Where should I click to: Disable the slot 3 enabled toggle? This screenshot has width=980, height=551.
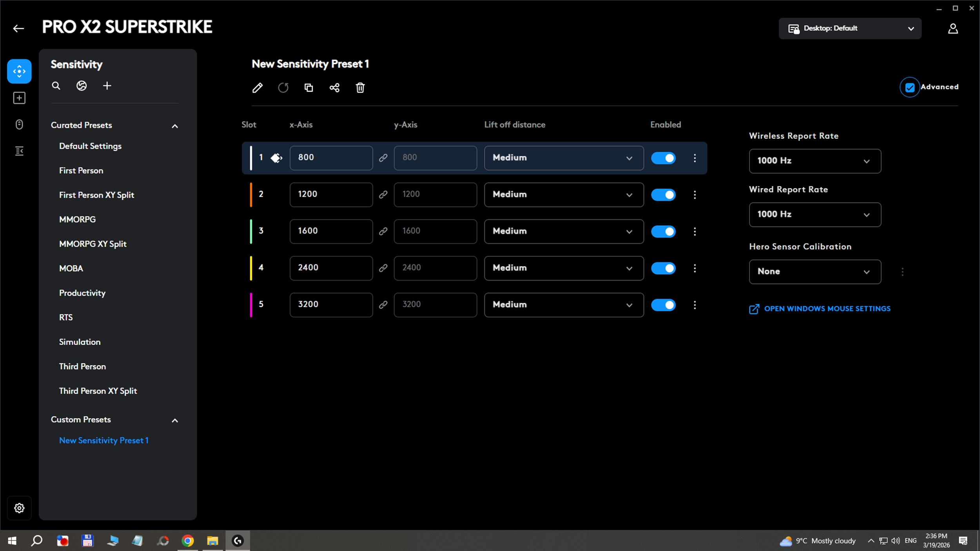point(663,232)
